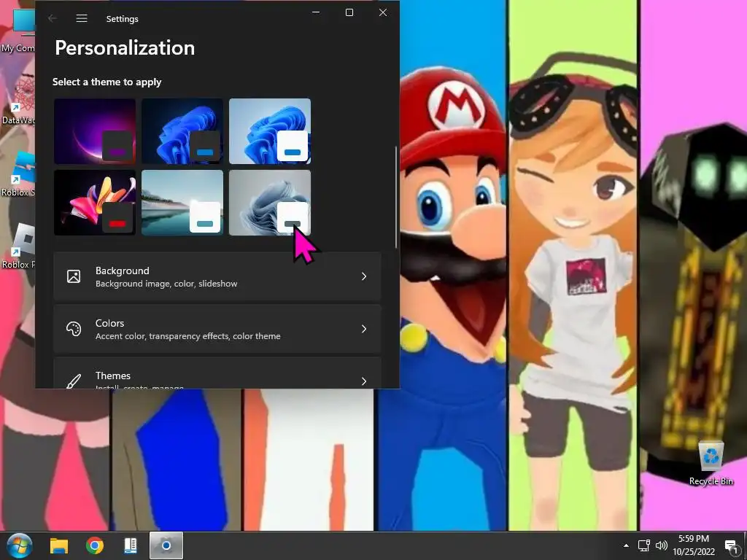Image resolution: width=747 pixels, height=560 pixels.
Task: Maximize the Settings window
Action: click(349, 12)
